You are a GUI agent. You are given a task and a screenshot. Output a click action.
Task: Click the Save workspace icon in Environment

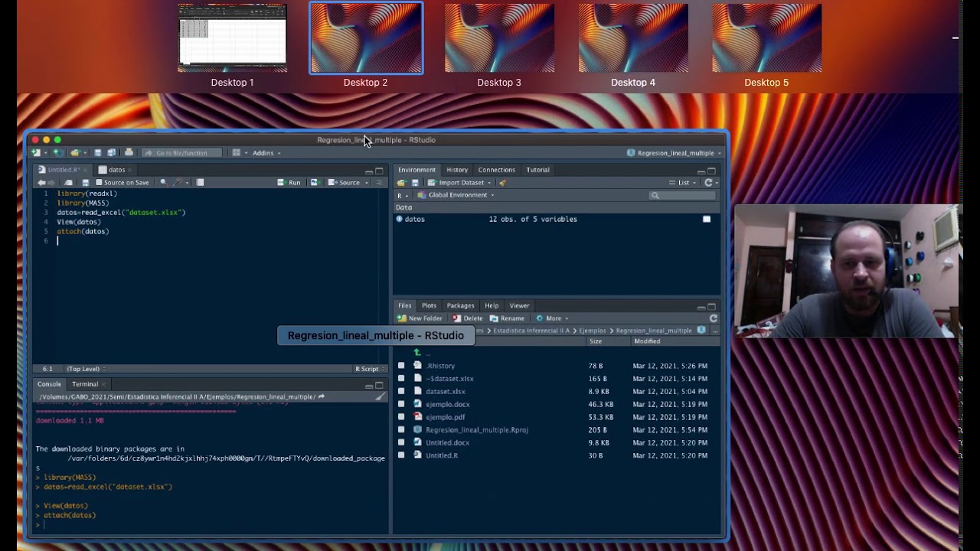pyautogui.click(x=415, y=183)
